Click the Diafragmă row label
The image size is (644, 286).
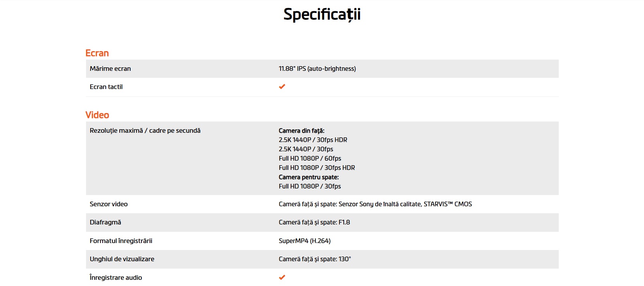(105, 222)
